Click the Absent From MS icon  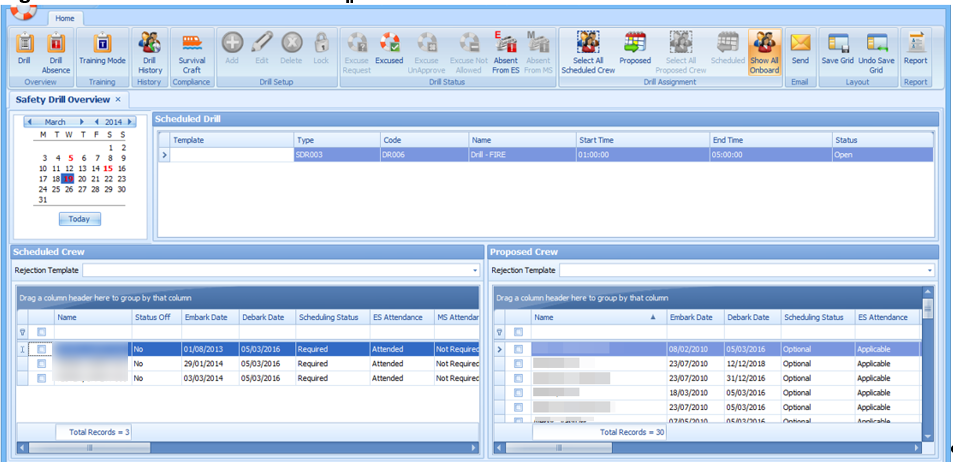click(x=538, y=52)
